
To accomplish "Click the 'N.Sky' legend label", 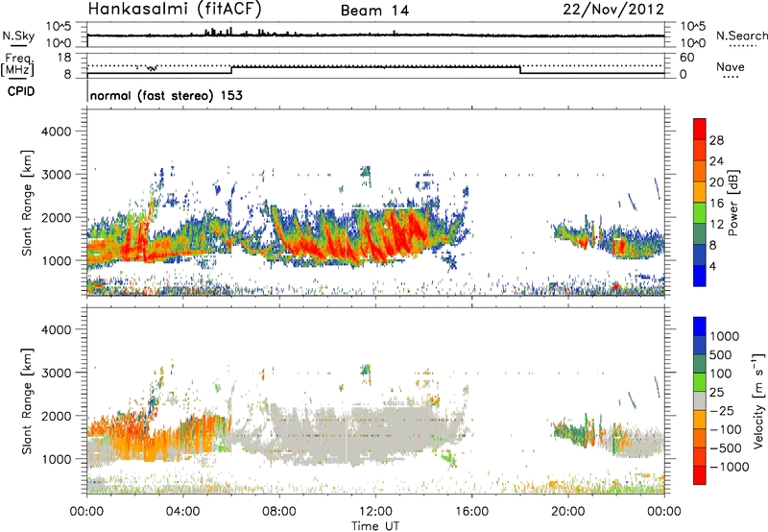I will click(x=18, y=36).
